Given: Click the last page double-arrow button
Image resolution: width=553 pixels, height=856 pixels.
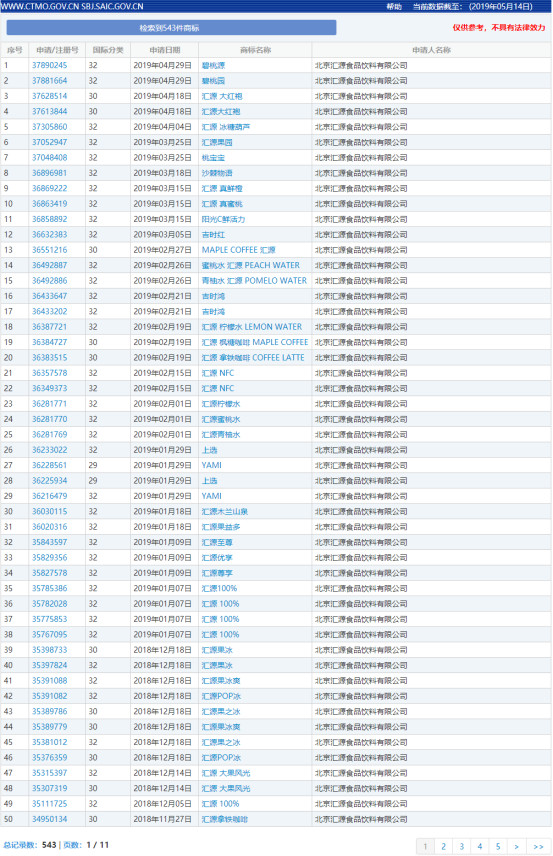Looking at the screenshot, I should (538, 846).
